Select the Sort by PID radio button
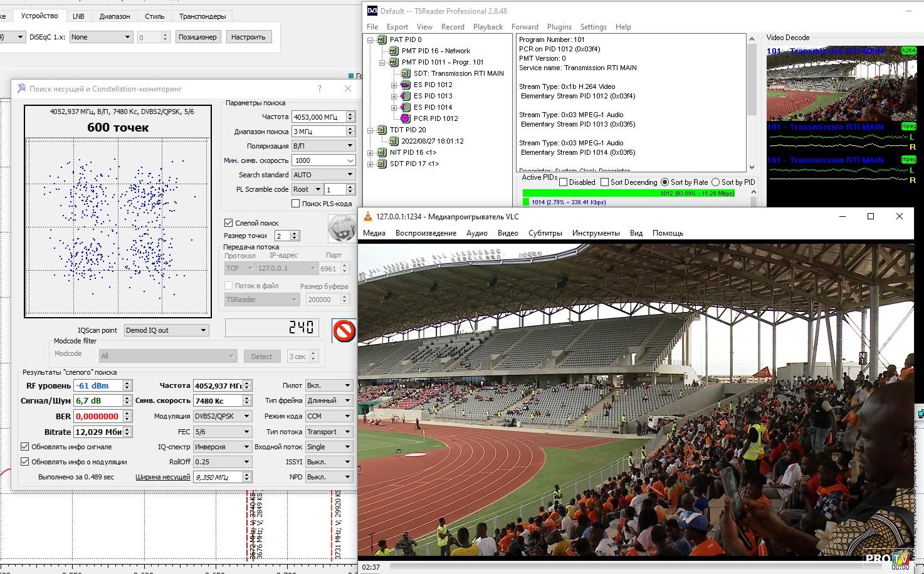The width and height of the screenshot is (924, 574). tap(715, 182)
